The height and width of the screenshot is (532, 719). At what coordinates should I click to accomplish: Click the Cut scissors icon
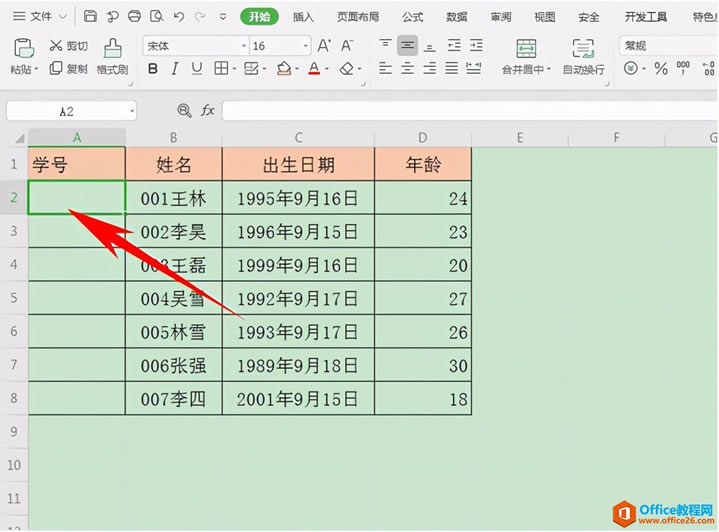tap(55, 45)
